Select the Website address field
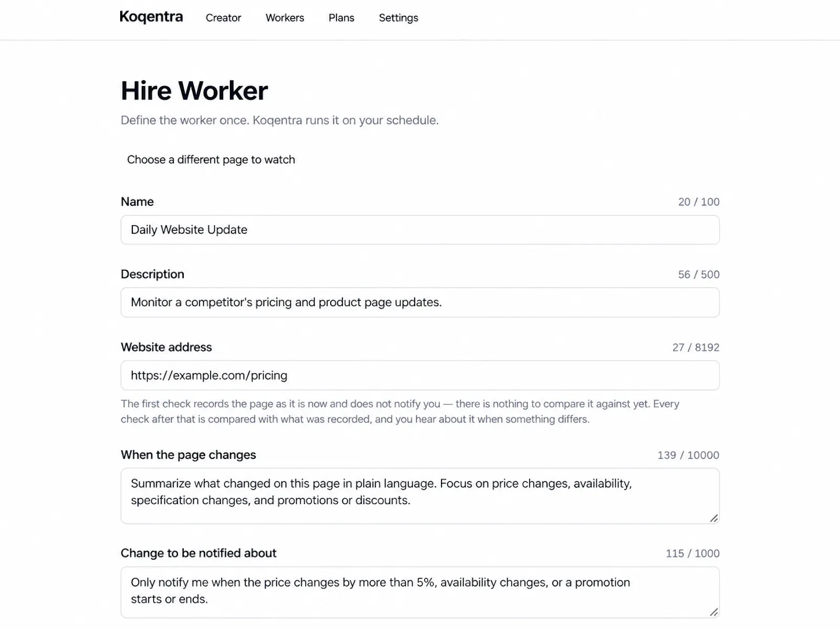 (x=420, y=375)
